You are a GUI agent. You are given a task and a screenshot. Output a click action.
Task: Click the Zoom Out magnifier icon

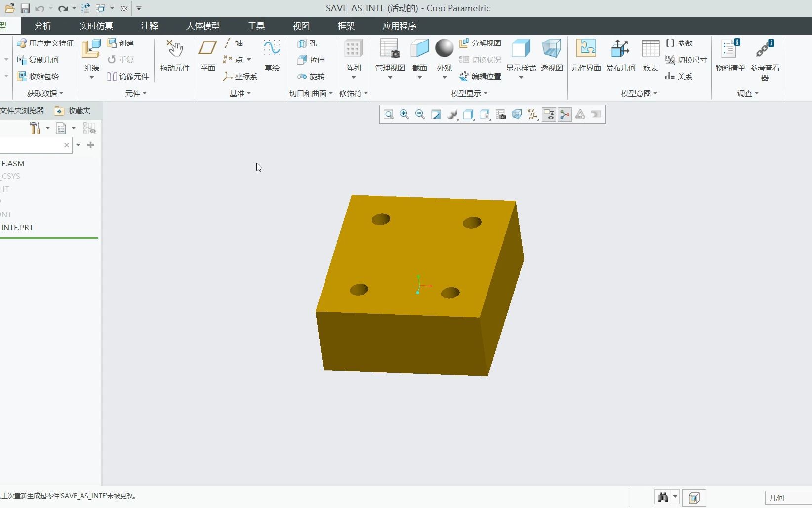(420, 115)
